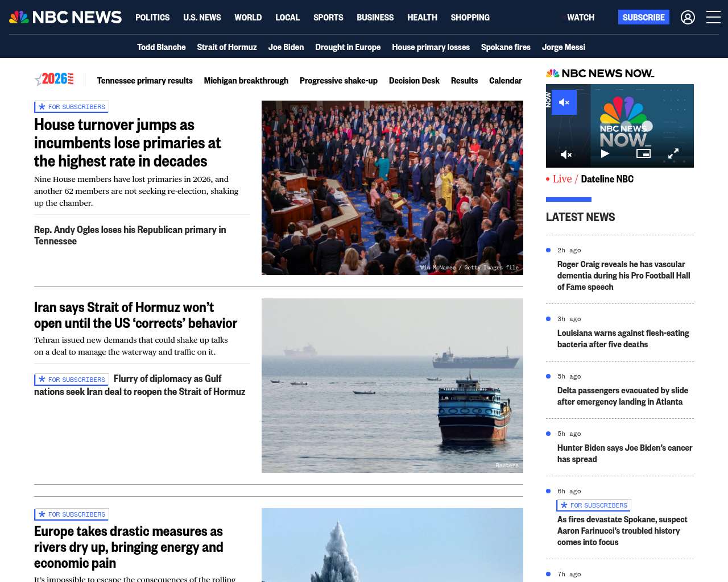This screenshot has height=582, width=728.
Task: Open the Hunter Biden Joe Biden cancer story
Action: (625, 454)
